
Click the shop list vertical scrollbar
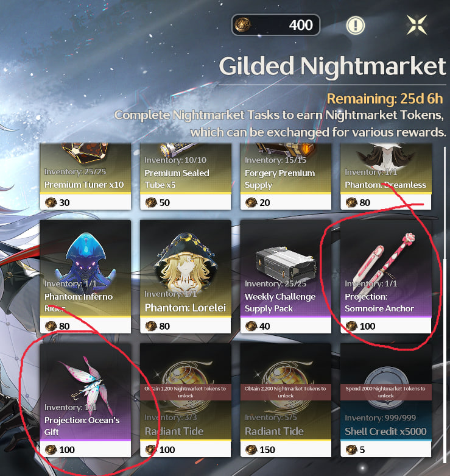(445, 304)
